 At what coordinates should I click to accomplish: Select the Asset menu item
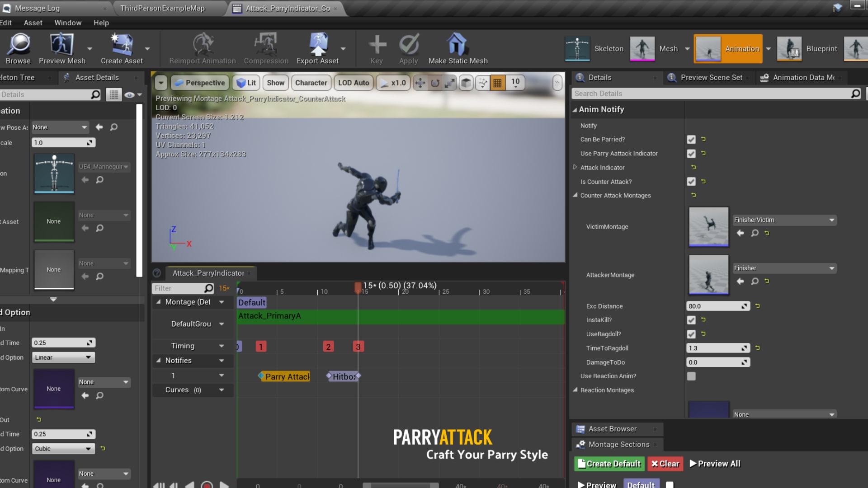pyautogui.click(x=33, y=23)
